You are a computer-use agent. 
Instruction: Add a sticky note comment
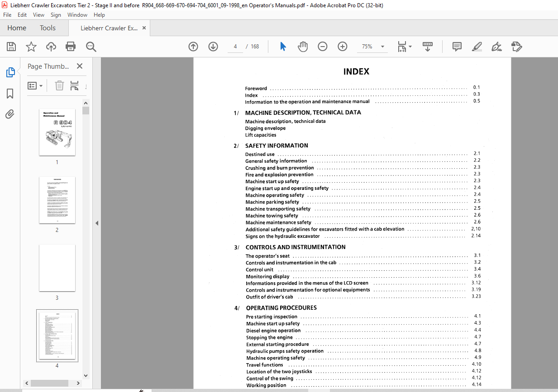[x=457, y=46]
